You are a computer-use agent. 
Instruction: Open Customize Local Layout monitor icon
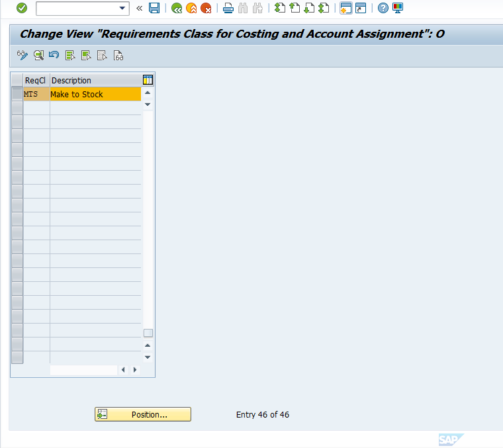click(398, 8)
